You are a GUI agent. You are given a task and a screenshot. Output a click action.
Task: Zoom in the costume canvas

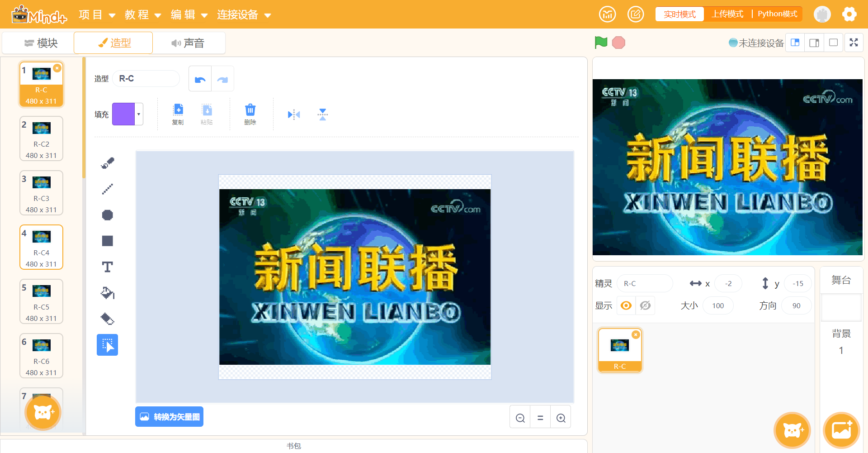561,418
